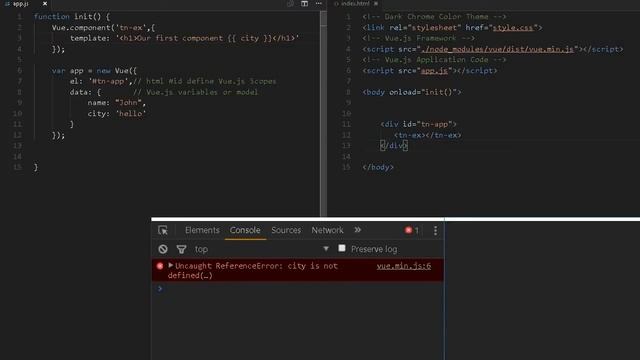This screenshot has width=640, height=360.
Task: Follow the vue.min.js script src link
Action: [497, 49]
